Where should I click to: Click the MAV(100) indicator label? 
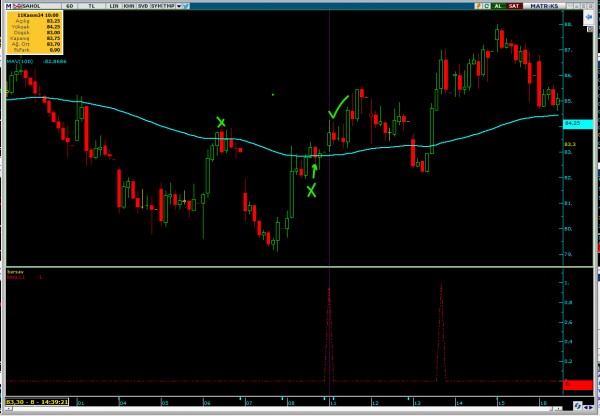point(20,61)
